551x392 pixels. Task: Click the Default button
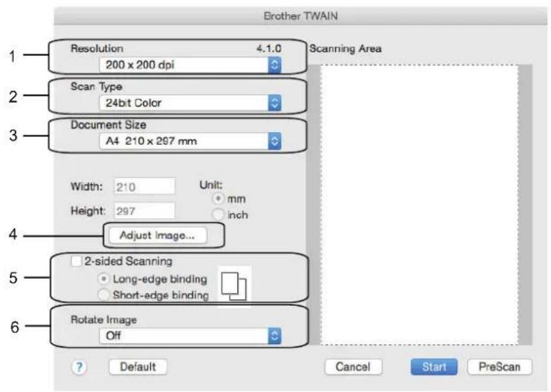point(138,367)
